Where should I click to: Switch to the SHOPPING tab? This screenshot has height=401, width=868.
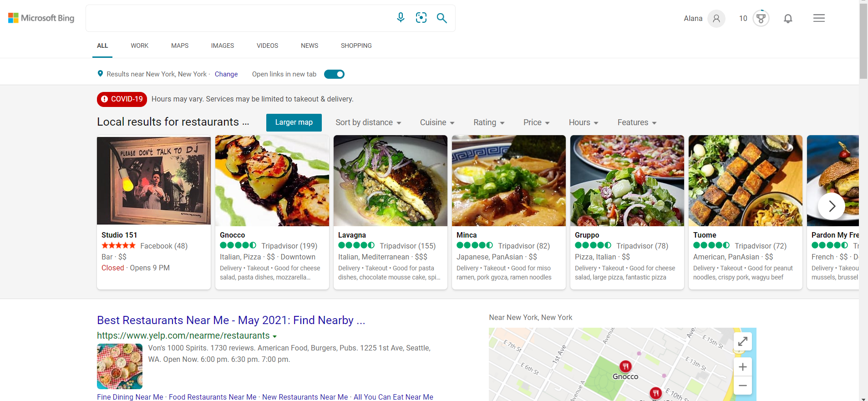click(x=356, y=46)
